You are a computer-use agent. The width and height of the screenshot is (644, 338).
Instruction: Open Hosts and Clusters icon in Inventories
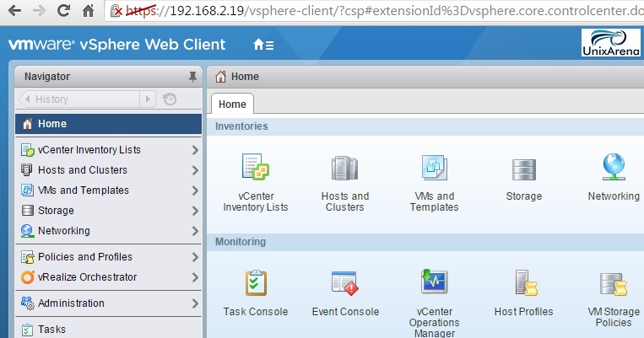coord(345,168)
